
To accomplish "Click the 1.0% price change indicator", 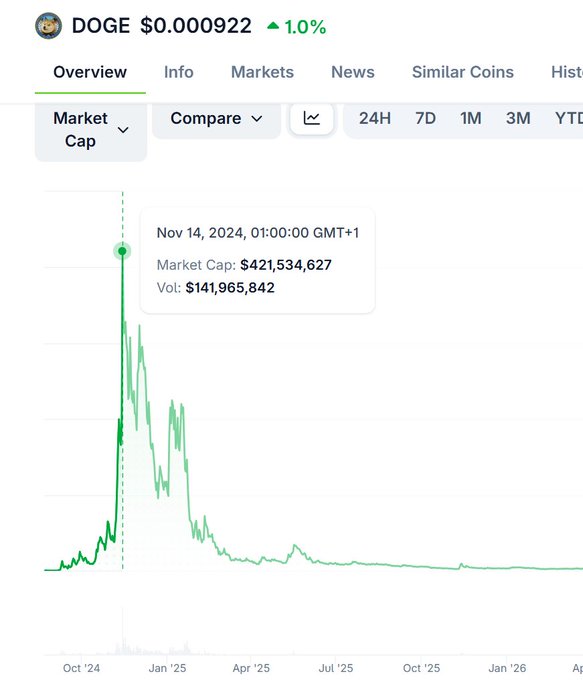I will 297,27.
